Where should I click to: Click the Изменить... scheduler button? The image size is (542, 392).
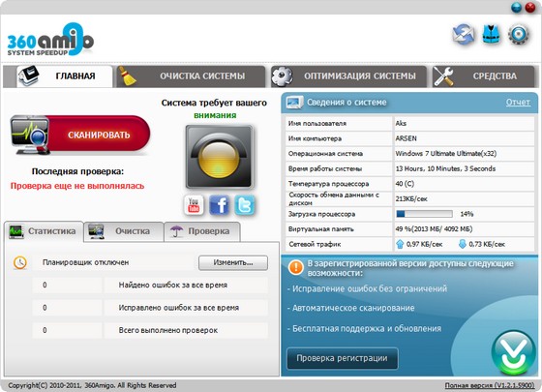pos(233,262)
